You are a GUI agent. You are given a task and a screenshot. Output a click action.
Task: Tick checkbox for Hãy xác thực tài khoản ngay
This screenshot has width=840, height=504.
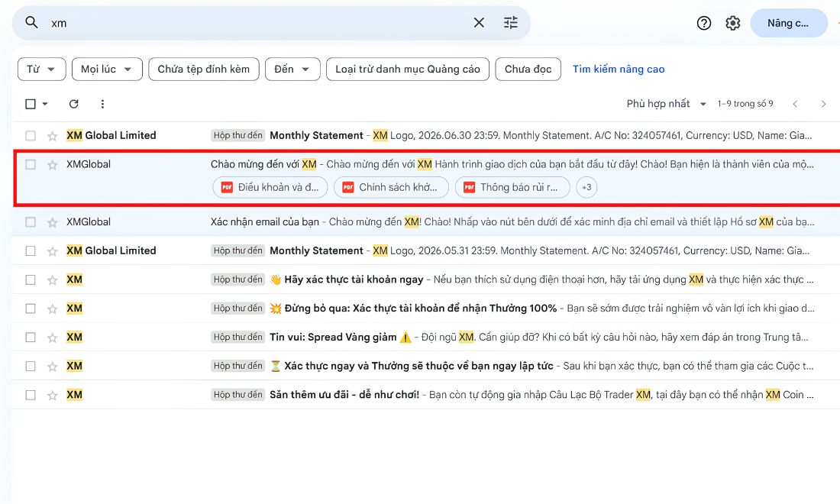[x=31, y=279]
